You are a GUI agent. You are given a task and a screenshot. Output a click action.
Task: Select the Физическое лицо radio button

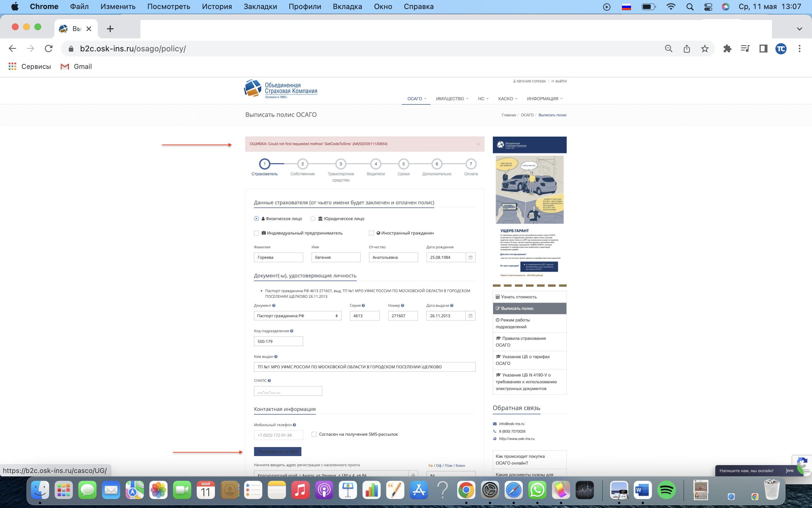tap(256, 219)
